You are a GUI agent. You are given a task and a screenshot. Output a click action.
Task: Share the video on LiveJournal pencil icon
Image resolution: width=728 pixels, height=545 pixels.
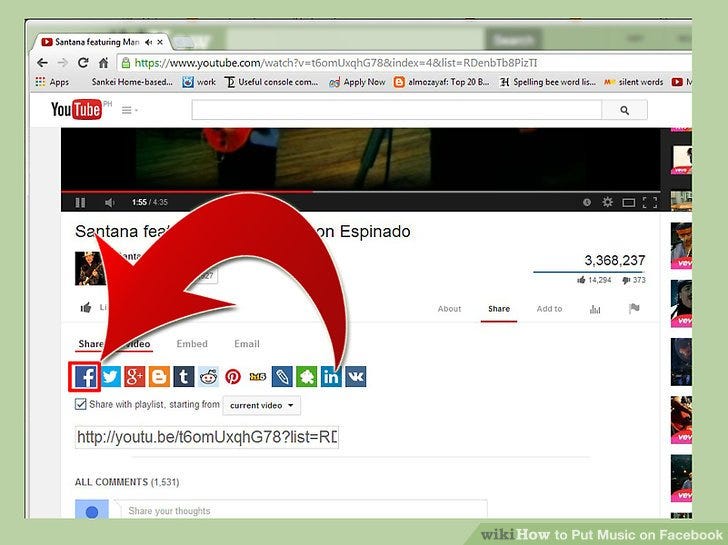point(282,376)
